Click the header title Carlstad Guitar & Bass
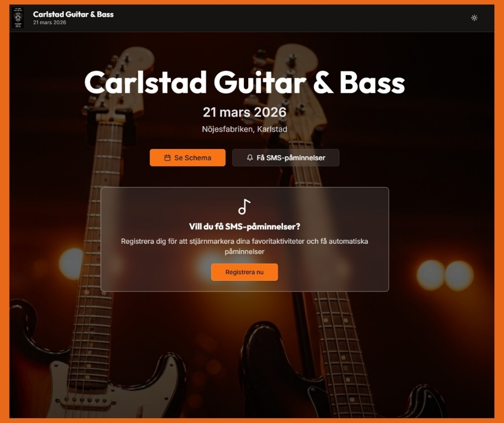 pos(73,14)
